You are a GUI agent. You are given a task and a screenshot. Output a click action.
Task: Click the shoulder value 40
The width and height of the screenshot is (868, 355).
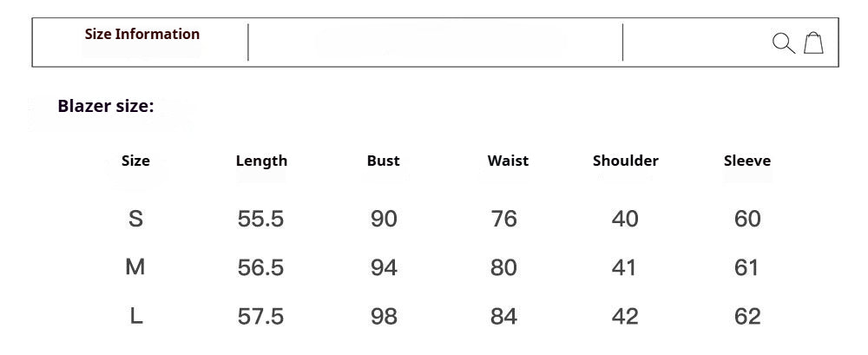pyautogui.click(x=625, y=219)
